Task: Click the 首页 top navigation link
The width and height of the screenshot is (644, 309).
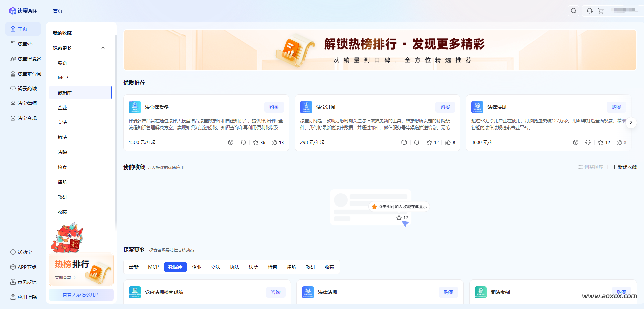Action: pyautogui.click(x=58, y=11)
